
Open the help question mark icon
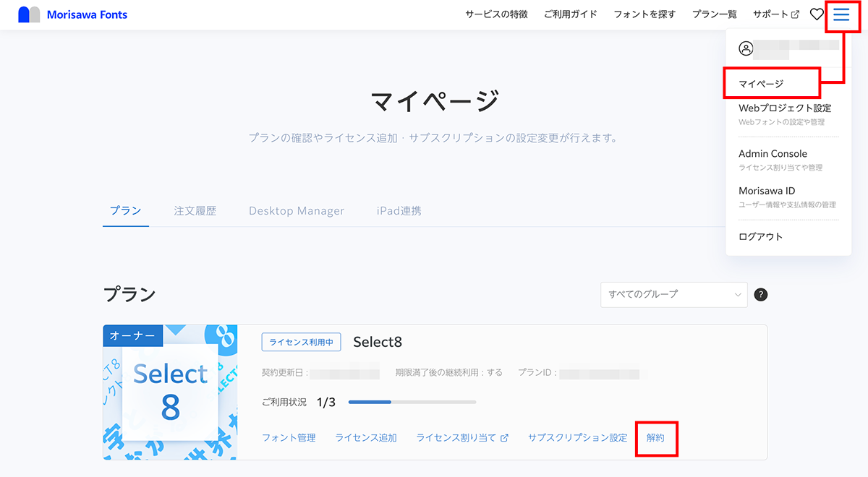click(x=760, y=294)
